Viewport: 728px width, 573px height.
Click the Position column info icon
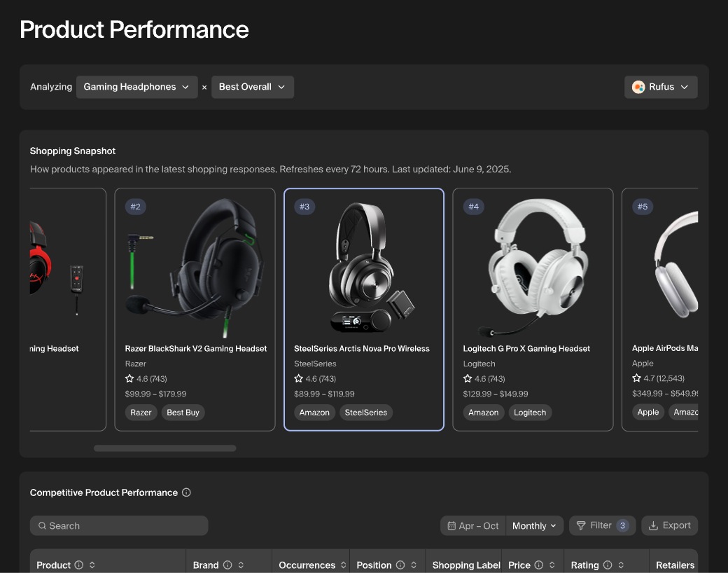[x=400, y=565]
